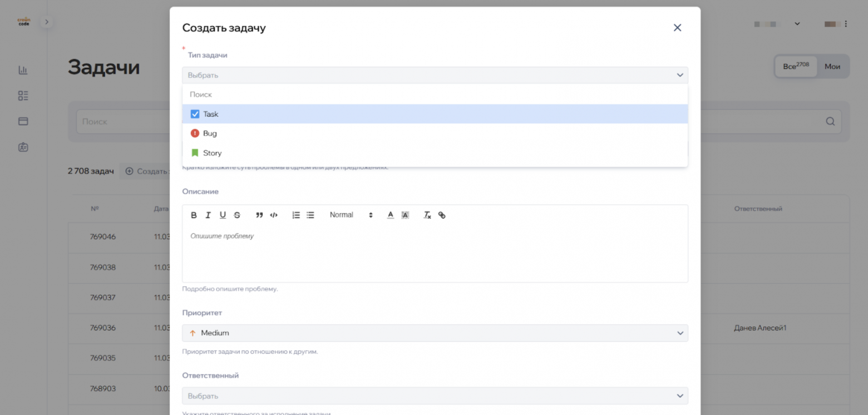Toggle underline formatting in the editor
The image size is (868, 415).
coord(223,215)
